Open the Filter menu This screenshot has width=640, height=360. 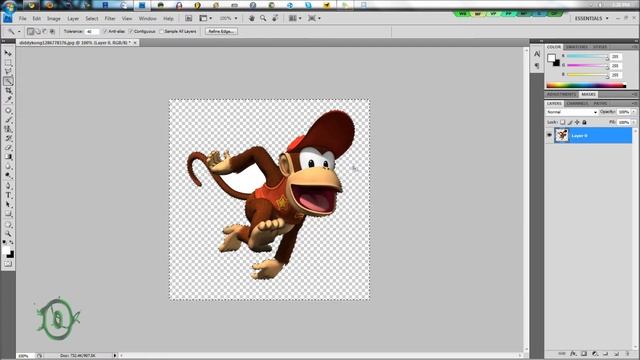pos(110,18)
